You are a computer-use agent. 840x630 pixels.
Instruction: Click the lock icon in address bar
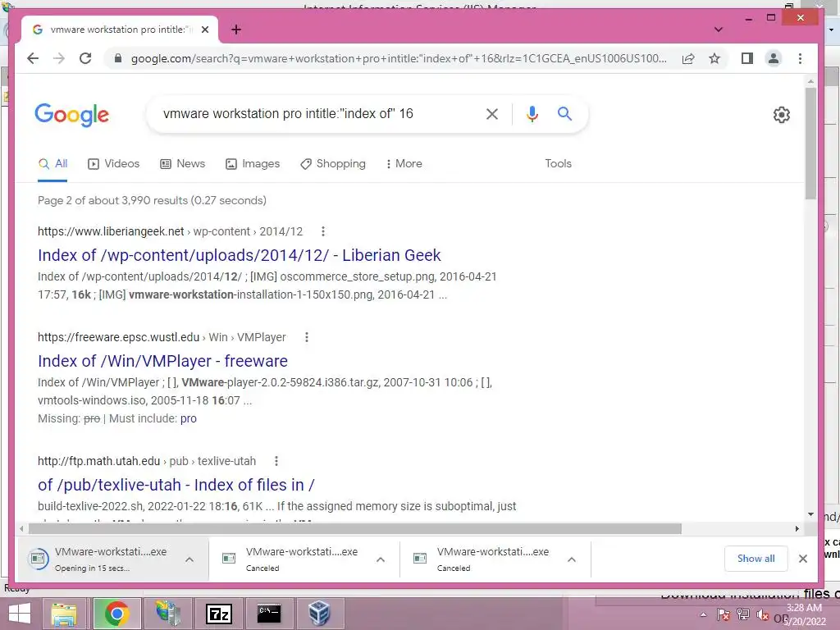pyautogui.click(x=118, y=58)
